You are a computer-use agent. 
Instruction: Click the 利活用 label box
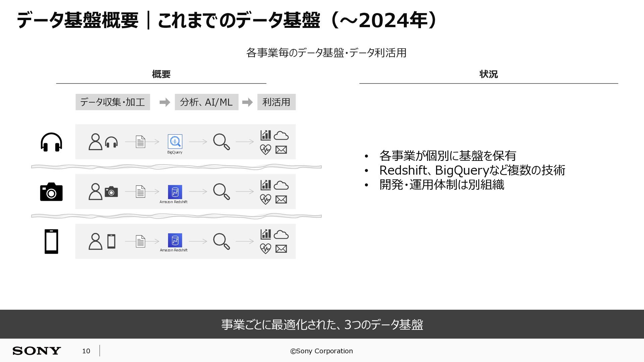click(276, 102)
